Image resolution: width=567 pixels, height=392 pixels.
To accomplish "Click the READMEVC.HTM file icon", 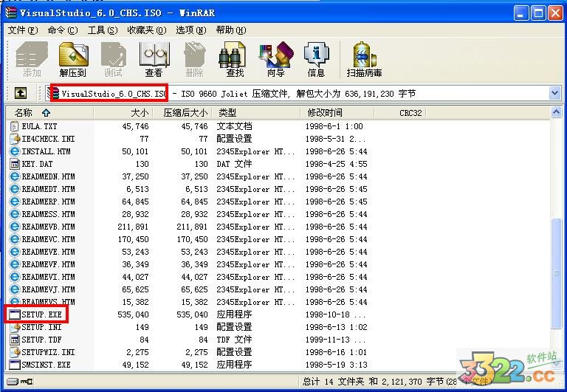I will tap(15, 239).
